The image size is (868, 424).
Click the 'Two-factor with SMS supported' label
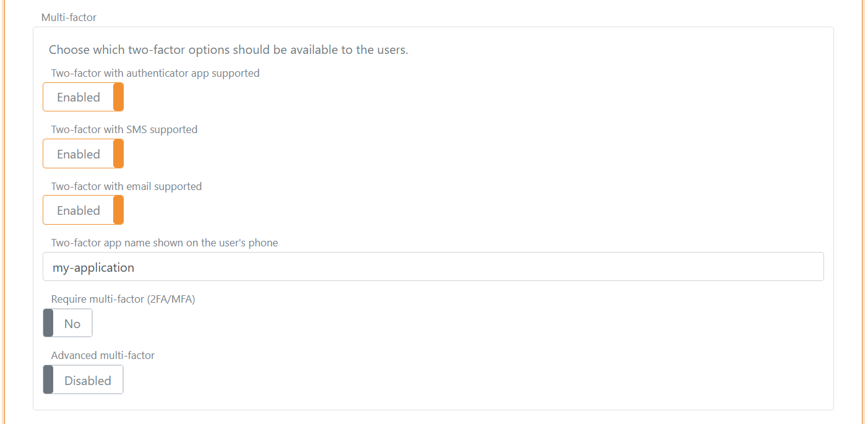coord(124,129)
